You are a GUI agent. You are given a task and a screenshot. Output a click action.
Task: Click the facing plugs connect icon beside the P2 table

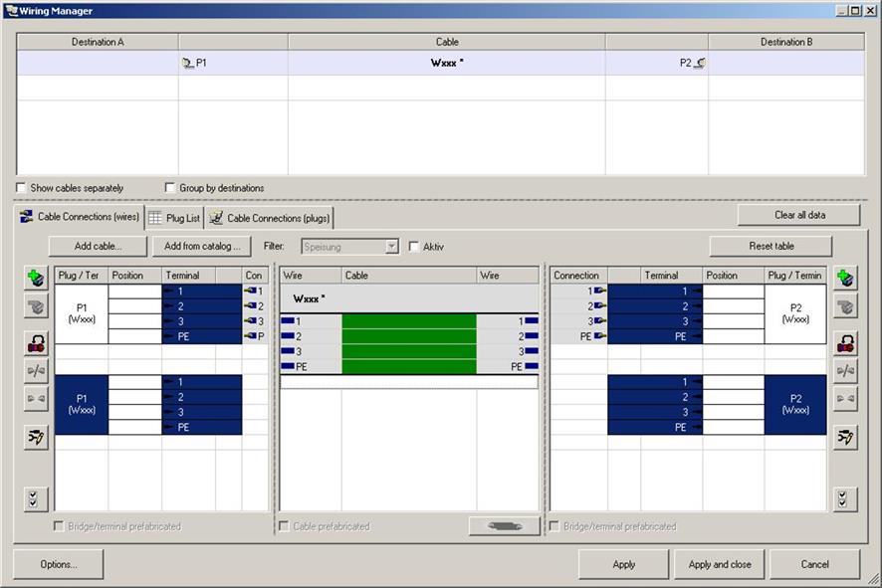(845, 398)
